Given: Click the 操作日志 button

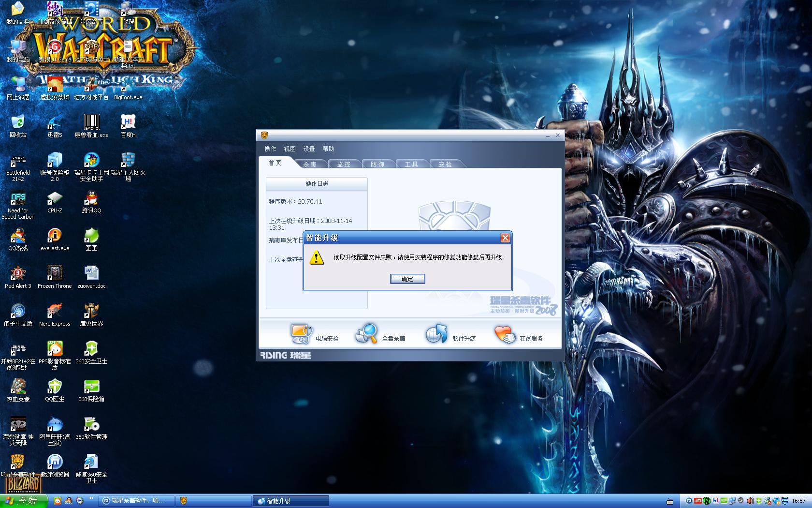Looking at the screenshot, I should pos(317,184).
